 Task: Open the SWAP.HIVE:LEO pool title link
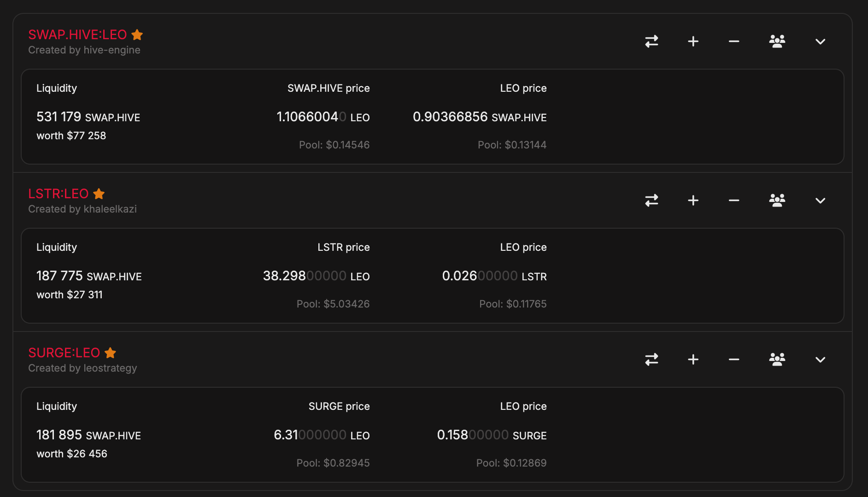(77, 35)
